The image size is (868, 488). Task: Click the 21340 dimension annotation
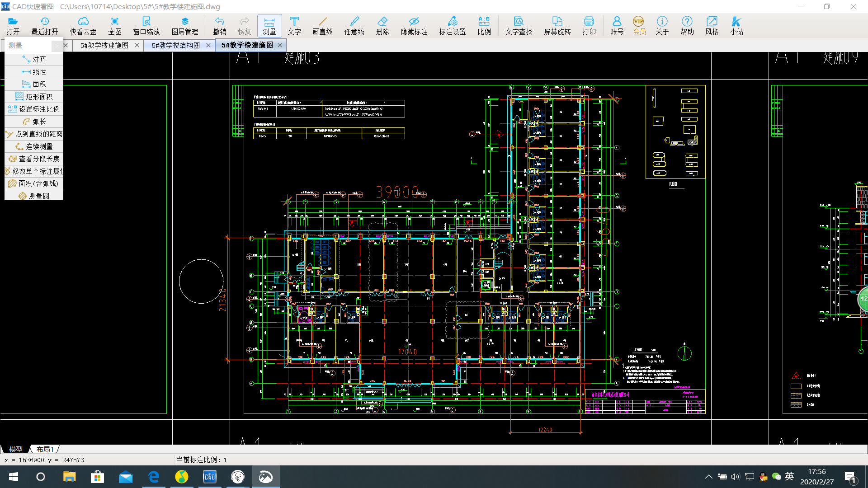pos(222,300)
